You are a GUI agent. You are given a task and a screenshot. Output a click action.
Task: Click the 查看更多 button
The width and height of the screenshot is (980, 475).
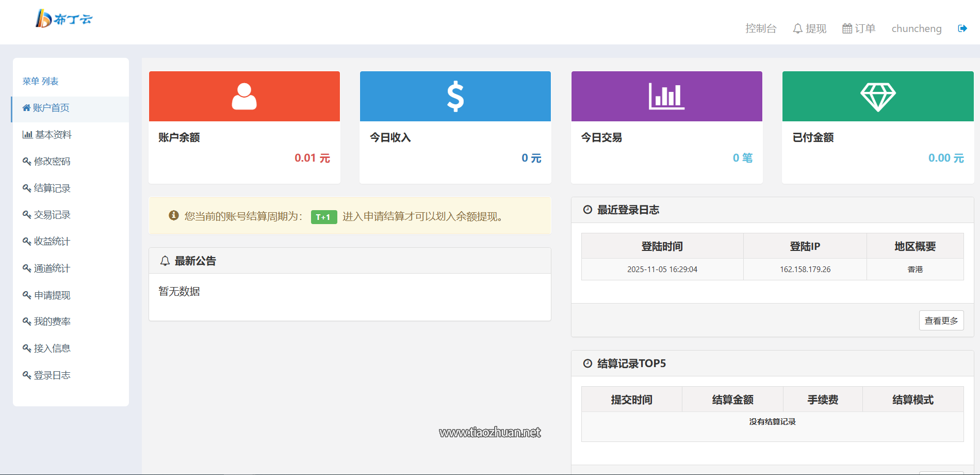tap(941, 320)
